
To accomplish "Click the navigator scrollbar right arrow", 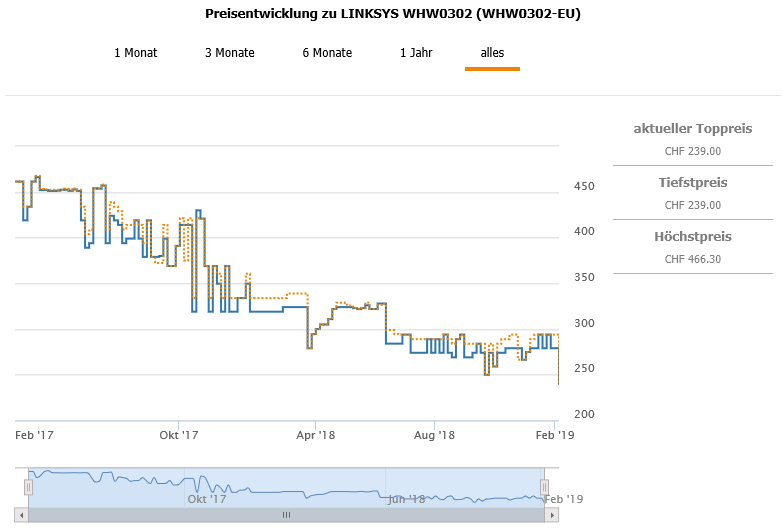I will 552,515.
